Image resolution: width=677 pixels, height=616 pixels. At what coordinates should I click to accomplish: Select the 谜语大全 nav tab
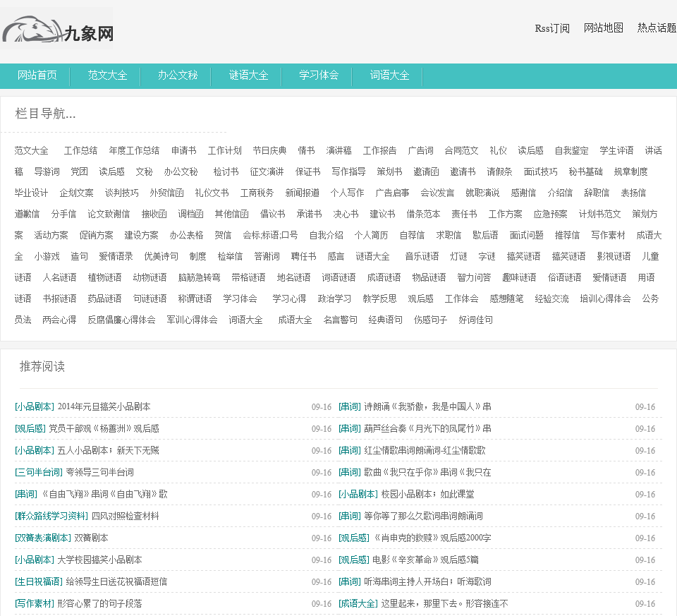click(248, 76)
